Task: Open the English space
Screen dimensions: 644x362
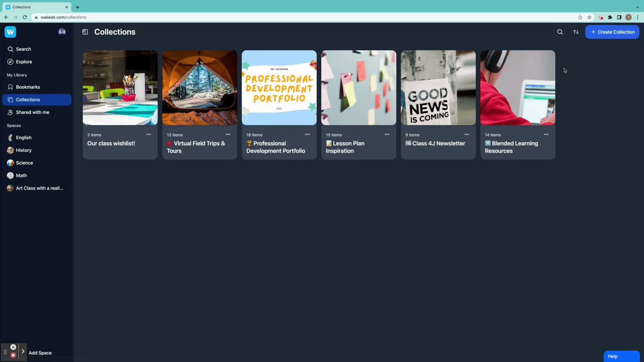Action: point(23,138)
